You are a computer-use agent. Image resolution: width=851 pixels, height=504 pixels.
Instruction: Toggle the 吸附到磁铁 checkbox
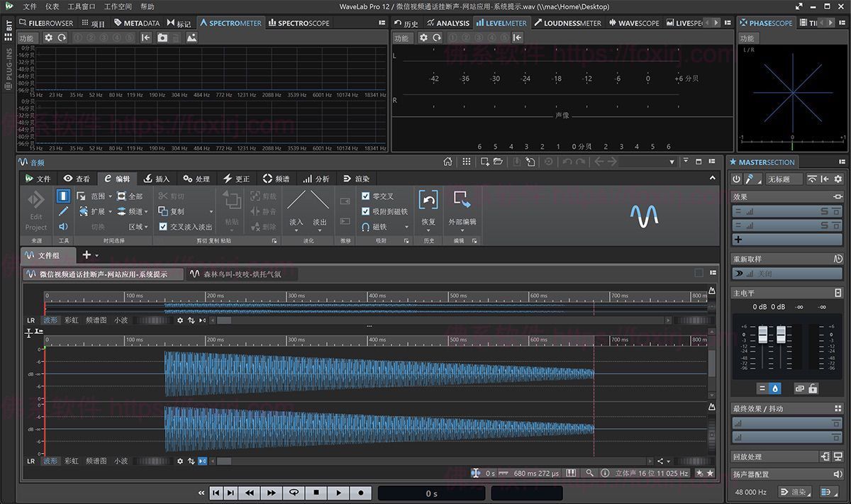[366, 211]
